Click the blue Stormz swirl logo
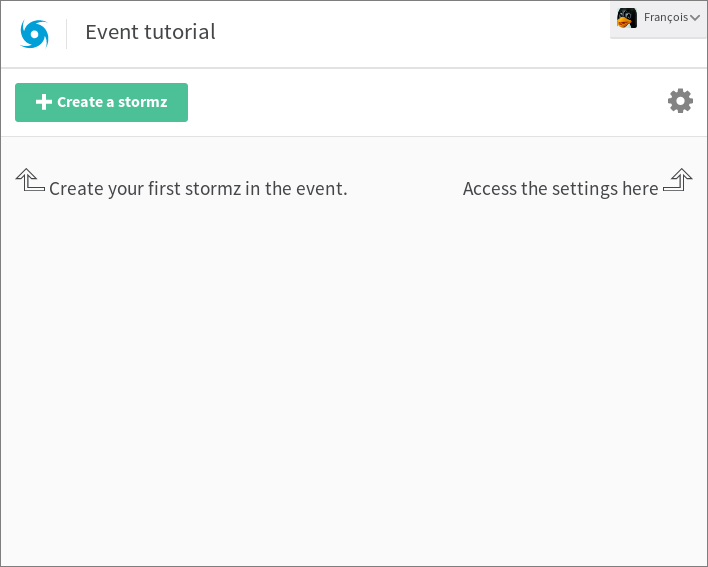The height and width of the screenshot is (567, 708). [x=34, y=34]
